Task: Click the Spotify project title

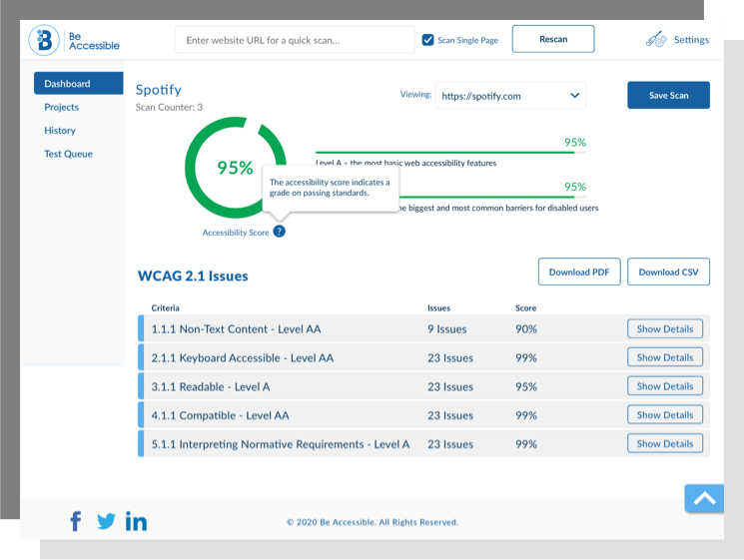Action: tap(159, 90)
